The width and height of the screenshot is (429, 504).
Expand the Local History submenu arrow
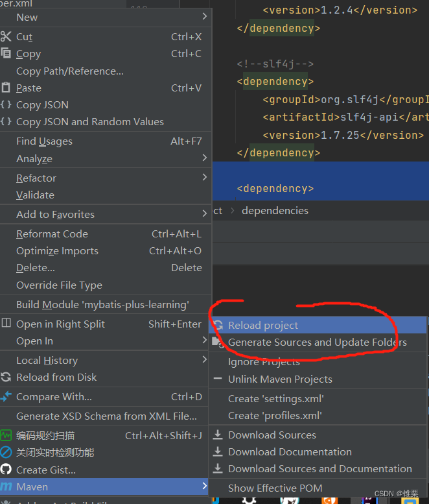pyautogui.click(x=205, y=359)
